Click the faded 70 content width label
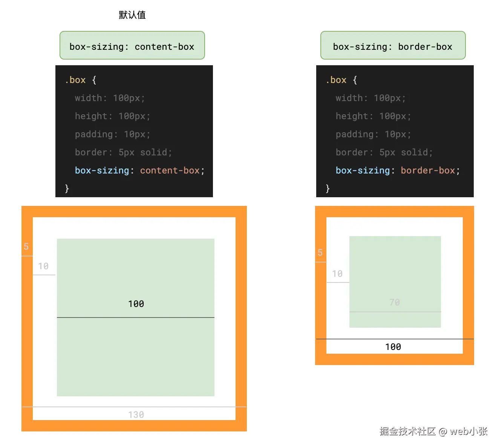This screenshot has height=448, width=499. [x=395, y=302]
